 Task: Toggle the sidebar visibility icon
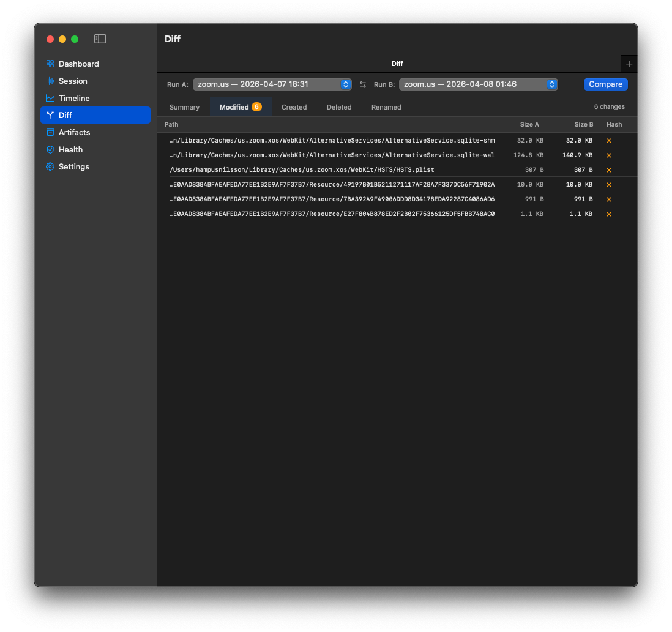[100, 39]
